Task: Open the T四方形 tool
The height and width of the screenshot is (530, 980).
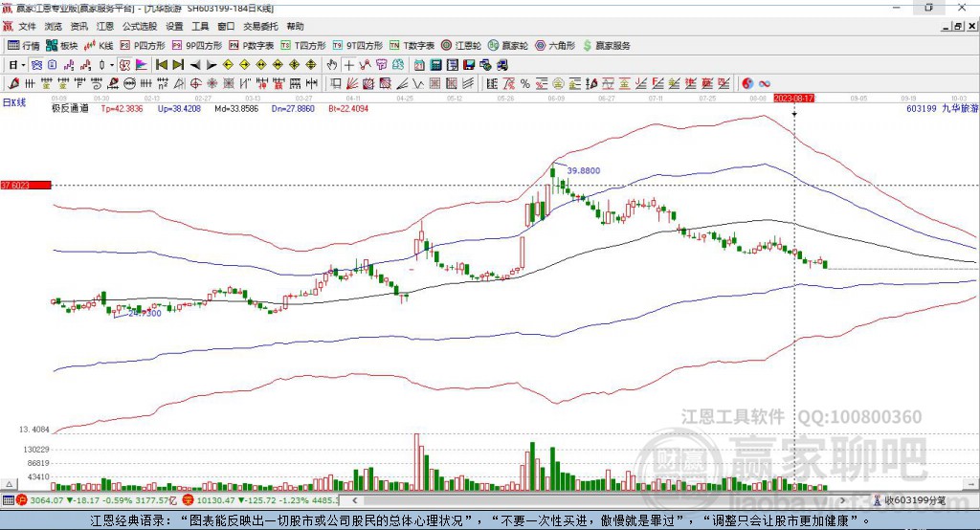Action: [x=303, y=46]
